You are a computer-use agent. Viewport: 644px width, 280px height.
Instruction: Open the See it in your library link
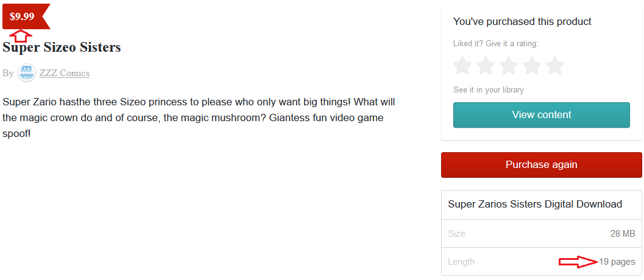(x=488, y=90)
